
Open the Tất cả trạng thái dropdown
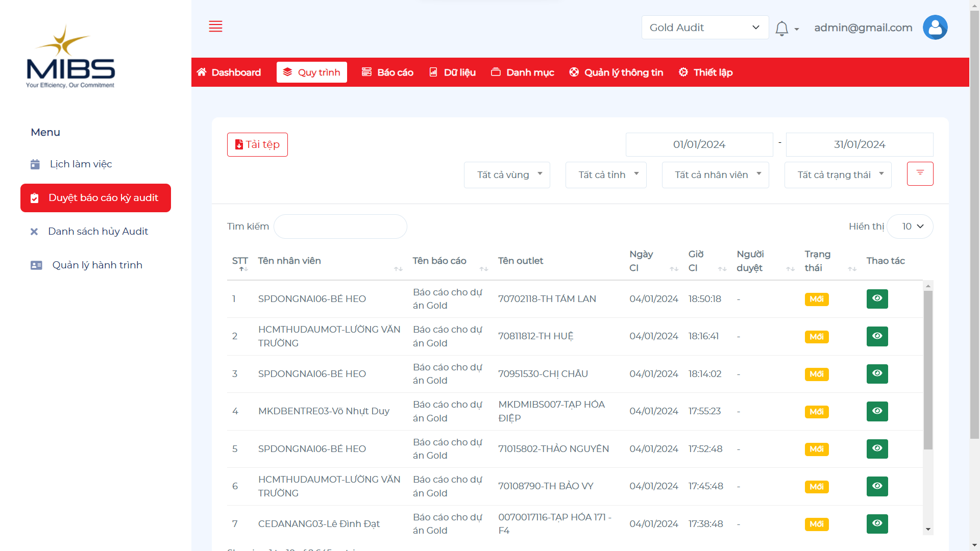coord(838,175)
